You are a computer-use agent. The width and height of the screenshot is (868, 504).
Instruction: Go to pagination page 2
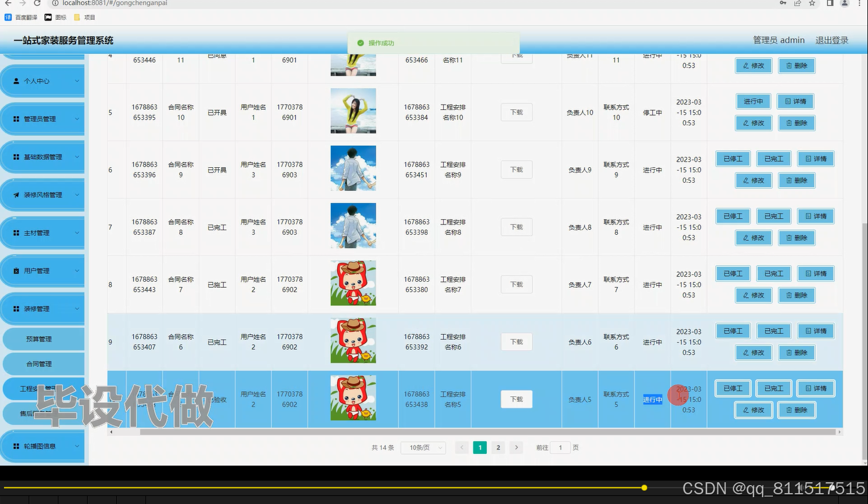[498, 448]
